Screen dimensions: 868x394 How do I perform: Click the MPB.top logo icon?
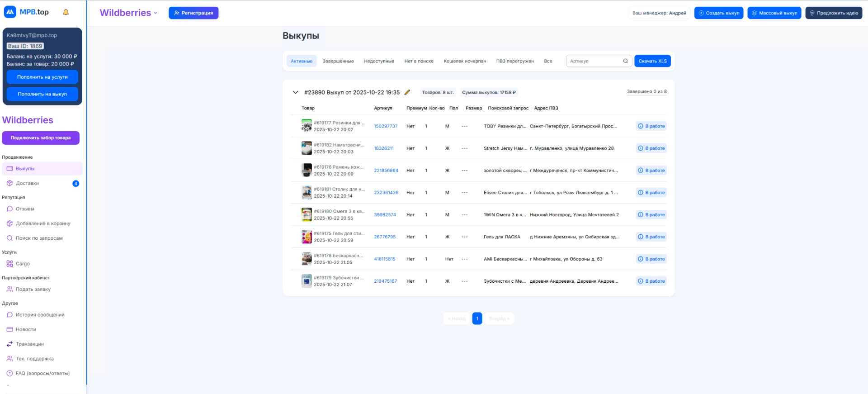tap(10, 12)
